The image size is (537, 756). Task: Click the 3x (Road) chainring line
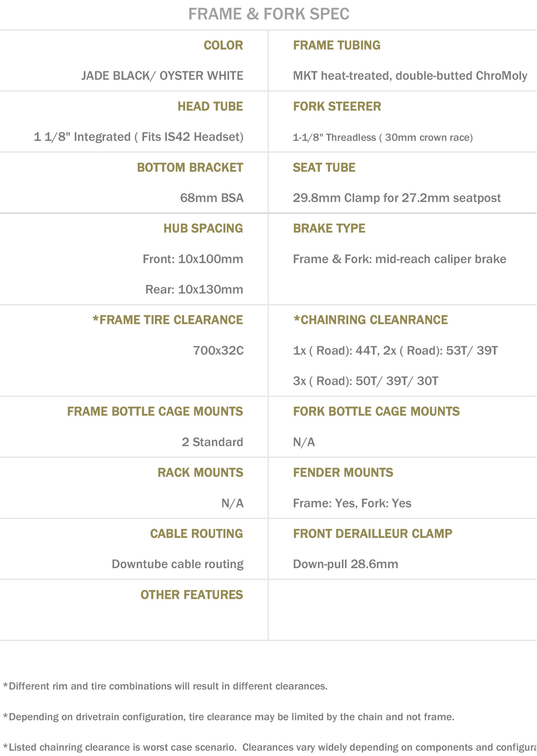click(366, 381)
